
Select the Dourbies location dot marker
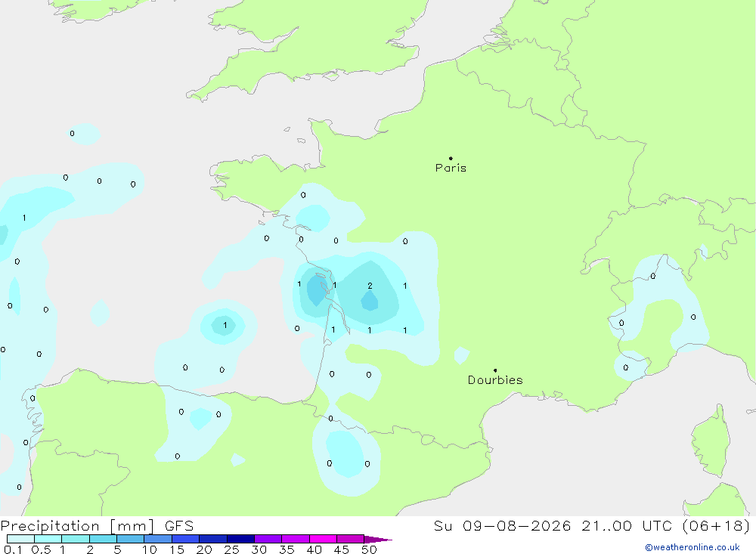point(495,370)
